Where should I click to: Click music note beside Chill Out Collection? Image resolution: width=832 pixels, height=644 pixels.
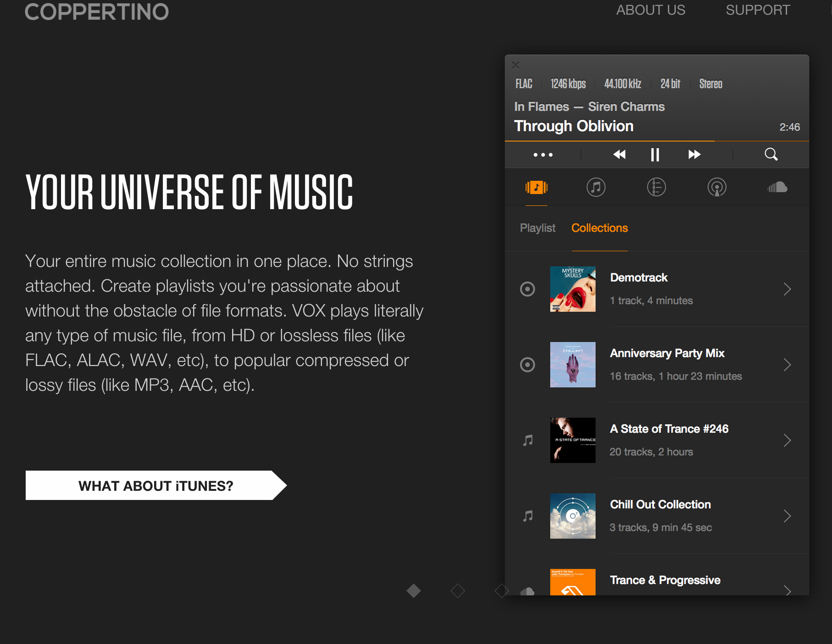528,516
